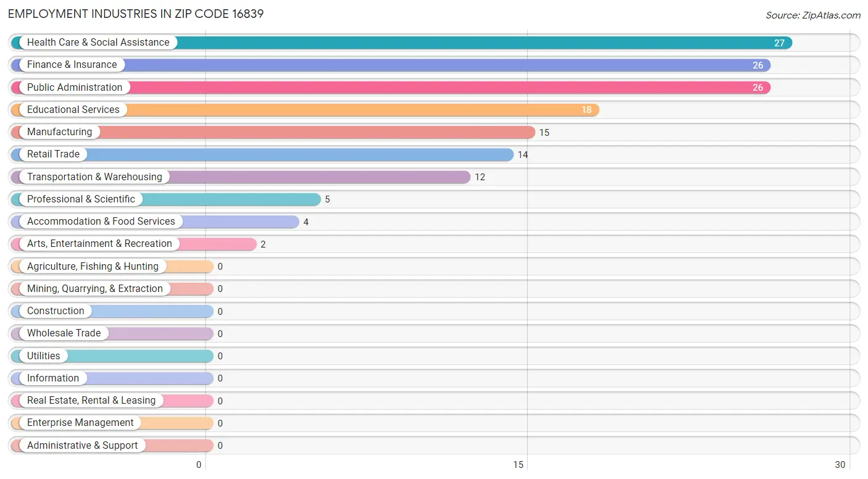Screen dimensions: 868x479
Task: Click the Source: ZipAtlas.com text
Action: tap(813, 15)
